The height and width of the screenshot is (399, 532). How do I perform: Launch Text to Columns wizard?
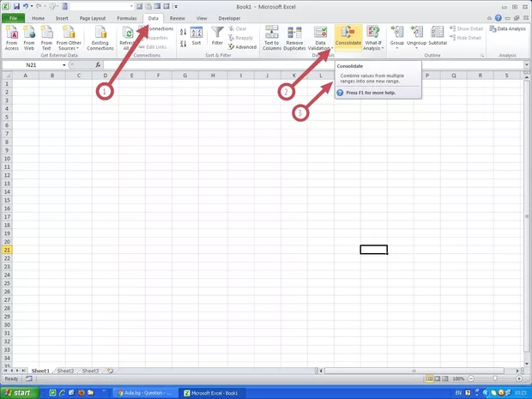coord(271,38)
